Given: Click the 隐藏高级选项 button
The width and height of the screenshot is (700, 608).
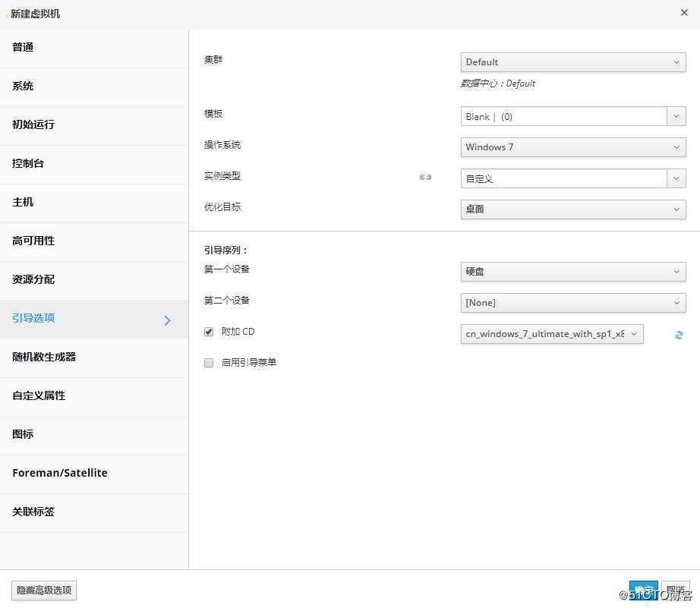Looking at the screenshot, I should coord(44,590).
